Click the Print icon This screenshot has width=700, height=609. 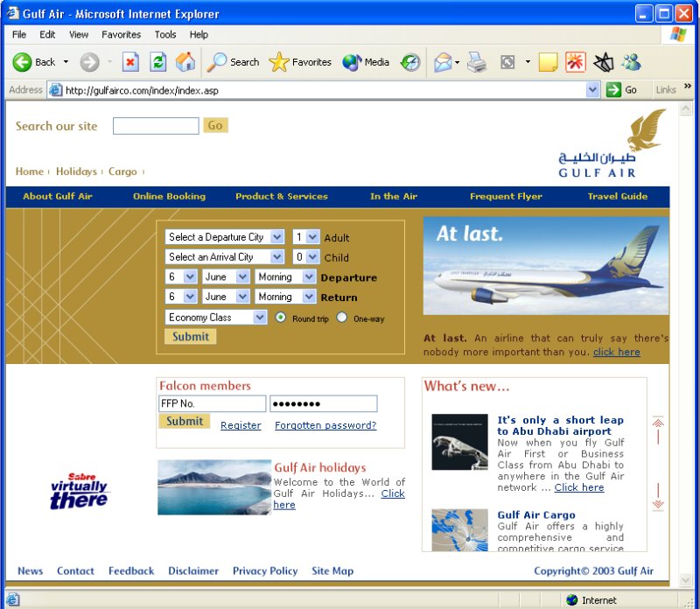[477, 62]
